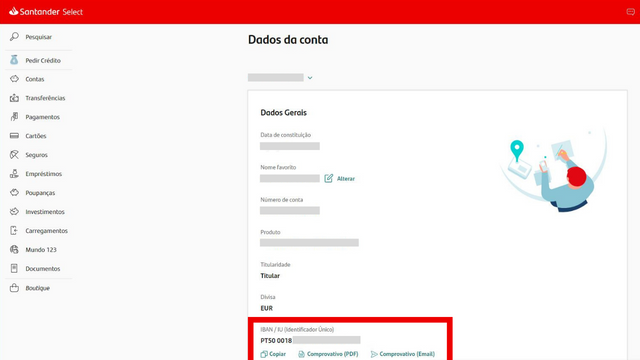
Task: Click the Divisa label
Action: pyautogui.click(x=268, y=297)
